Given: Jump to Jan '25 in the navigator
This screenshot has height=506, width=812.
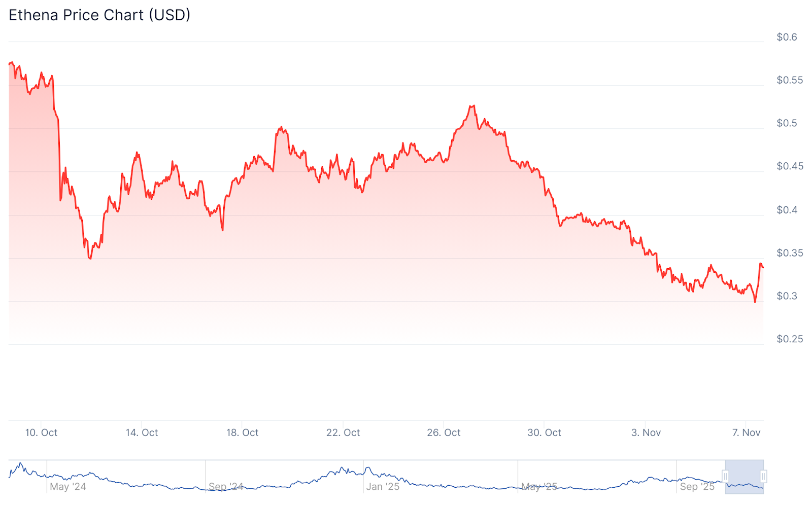Looking at the screenshot, I should click(x=383, y=487).
